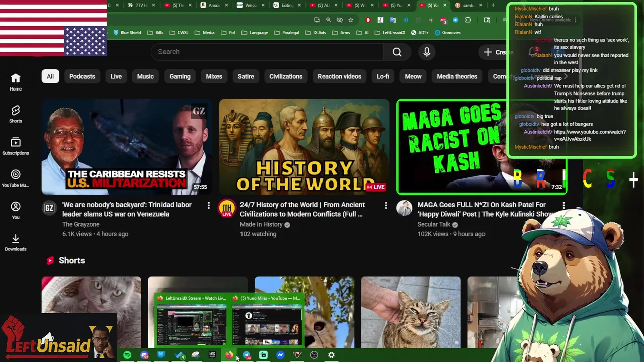Open the IG Ads bookmarks folder
Image resolution: width=644 pixels, height=362 pixels.
314,33
